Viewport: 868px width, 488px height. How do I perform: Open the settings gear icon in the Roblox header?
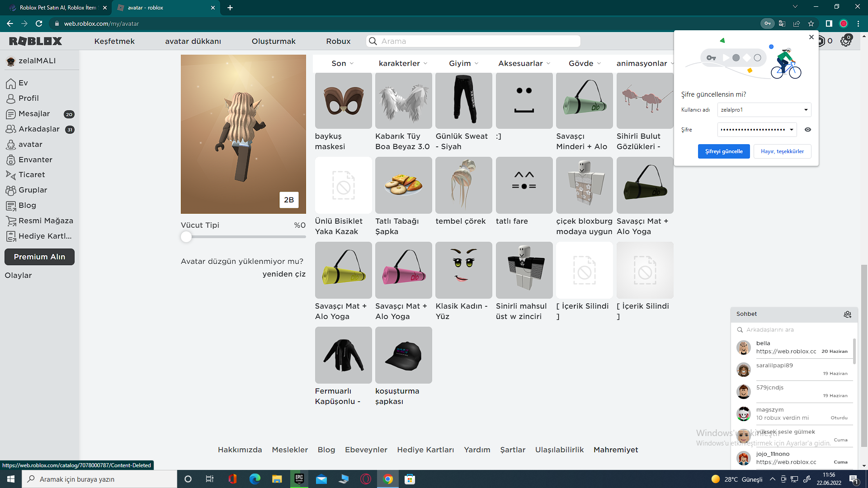point(846,41)
